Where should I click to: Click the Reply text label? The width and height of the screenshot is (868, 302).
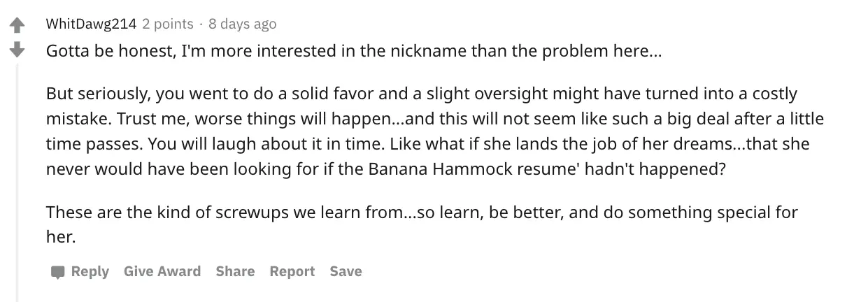coord(90,271)
